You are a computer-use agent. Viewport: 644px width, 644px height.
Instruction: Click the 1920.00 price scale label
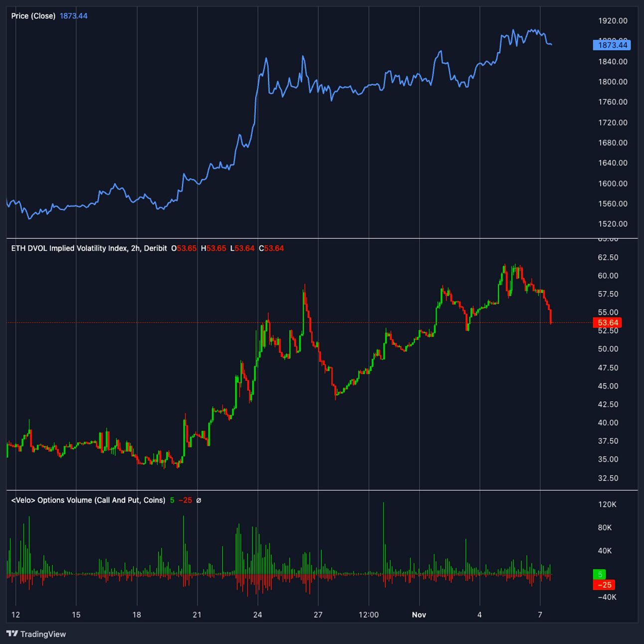tap(613, 20)
